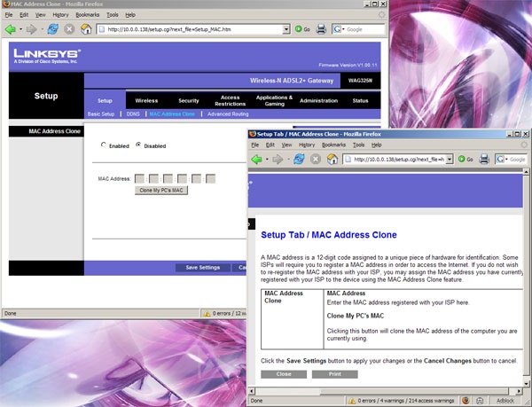
Task: Print page from the MAC Address Clone window toolbar
Action: [321, 29]
